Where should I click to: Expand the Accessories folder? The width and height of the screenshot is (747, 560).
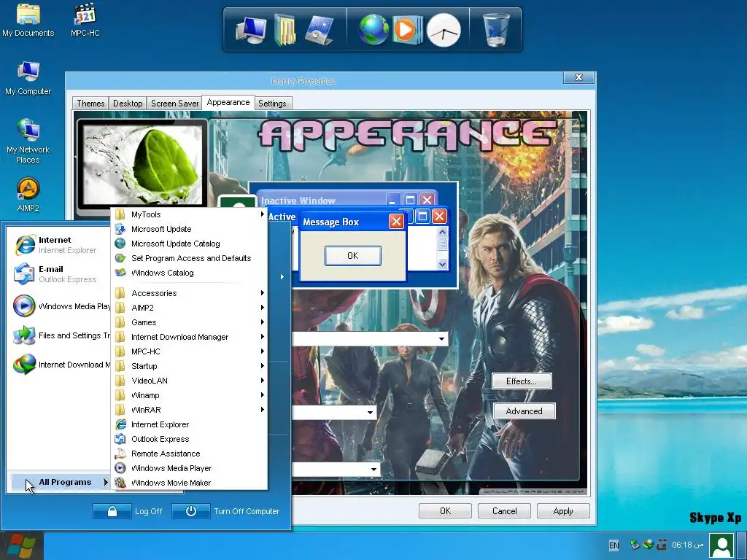(189, 293)
